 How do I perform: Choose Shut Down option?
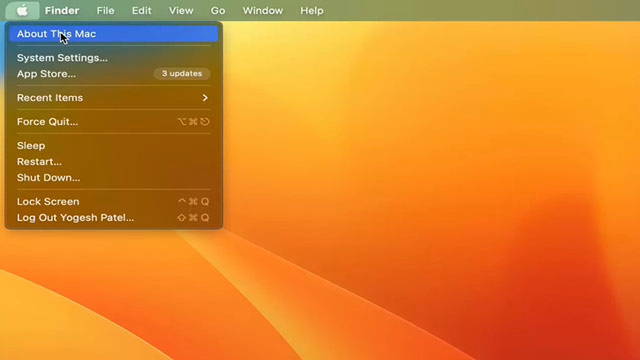point(113,178)
